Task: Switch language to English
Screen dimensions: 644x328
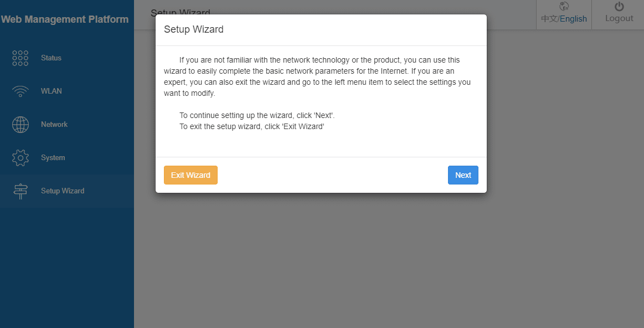Action: click(x=573, y=19)
